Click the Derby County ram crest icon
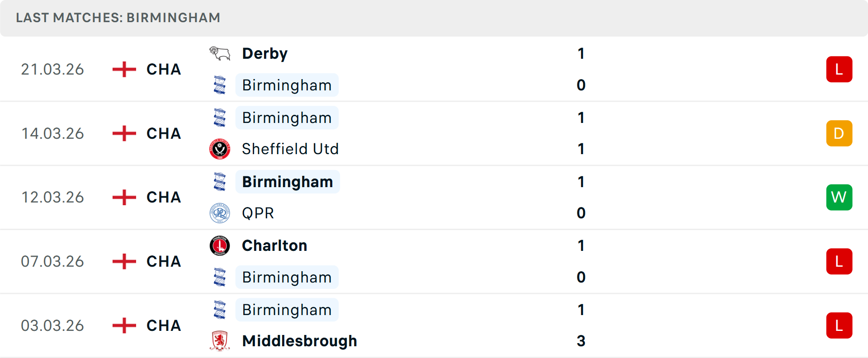 (219, 53)
